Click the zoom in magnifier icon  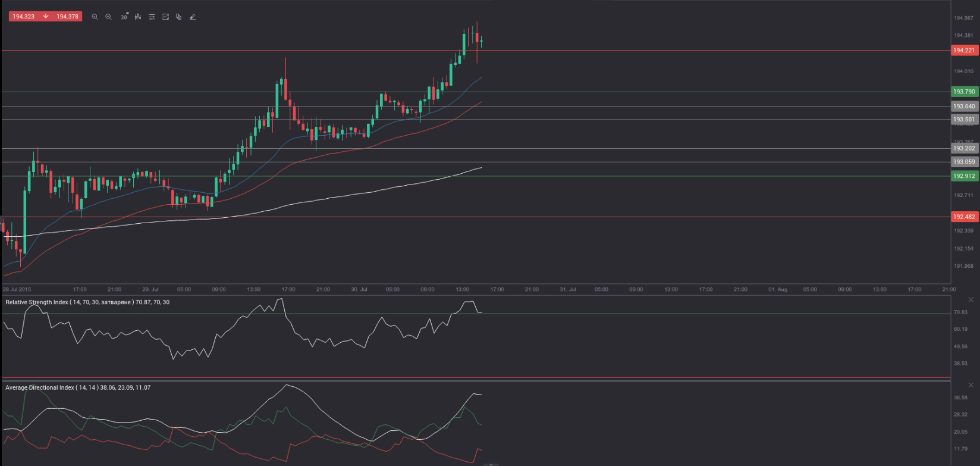[108, 17]
